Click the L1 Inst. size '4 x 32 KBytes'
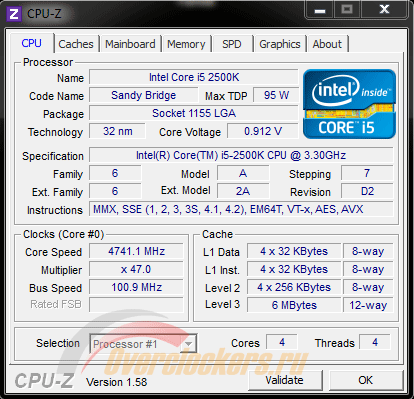Screen dimensions: 414x399 294,269
